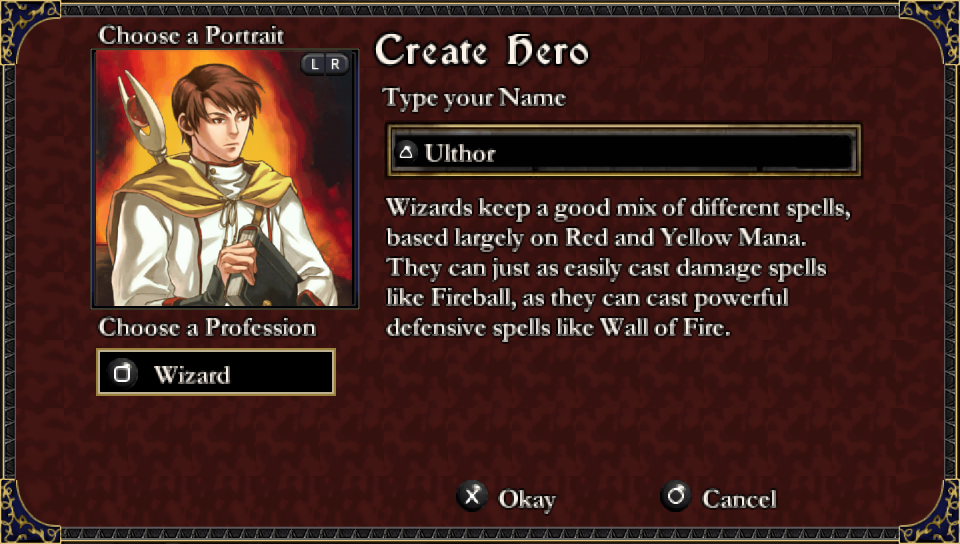Click the L shoulder button on the portrait

click(x=314, y=64)
